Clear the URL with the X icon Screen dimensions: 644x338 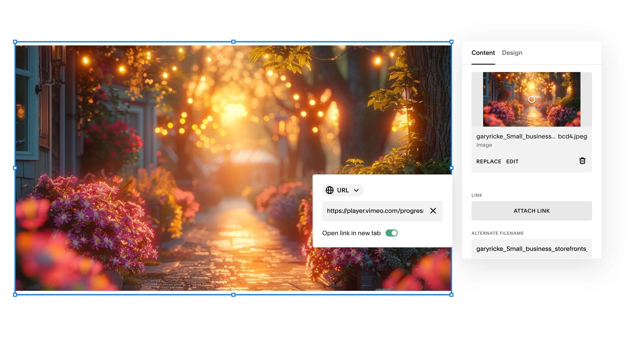click(x=433, y=211)
